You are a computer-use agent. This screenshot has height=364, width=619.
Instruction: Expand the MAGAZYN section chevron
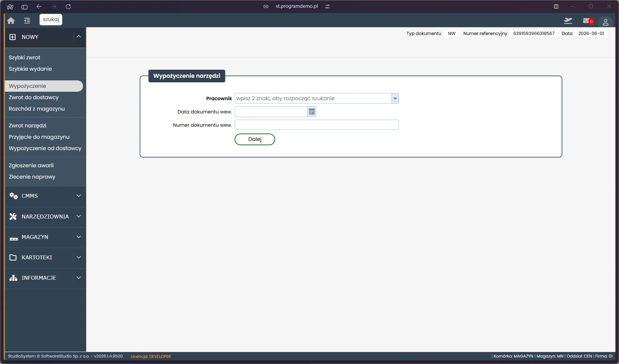tap(79, 237)
